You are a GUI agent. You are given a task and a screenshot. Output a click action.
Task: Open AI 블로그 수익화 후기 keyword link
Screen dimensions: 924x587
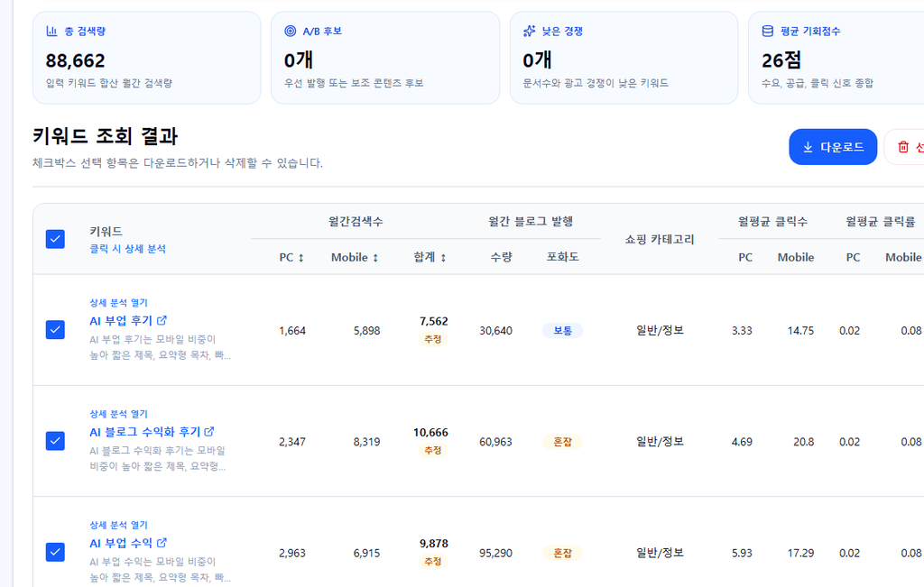145,432
